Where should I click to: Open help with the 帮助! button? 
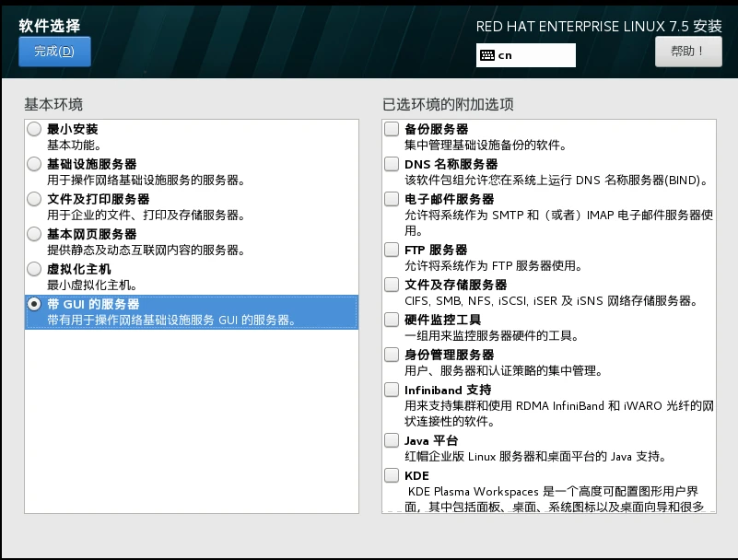(688, 52)
